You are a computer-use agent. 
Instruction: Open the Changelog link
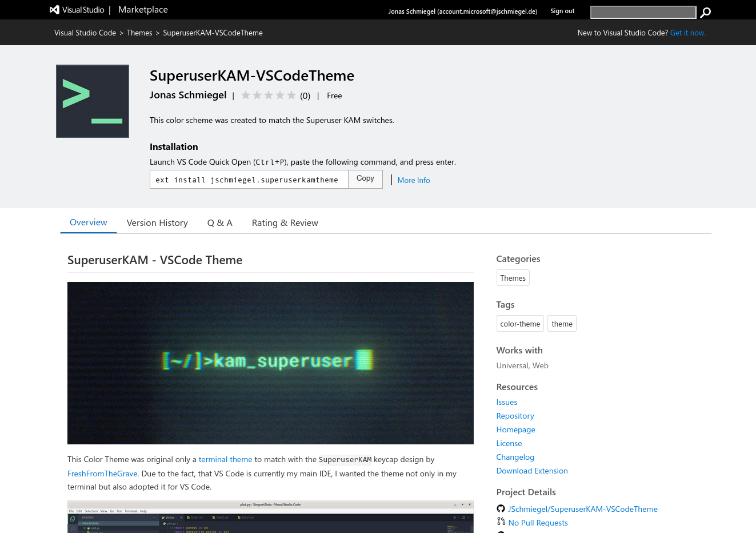tap(515, 457)
